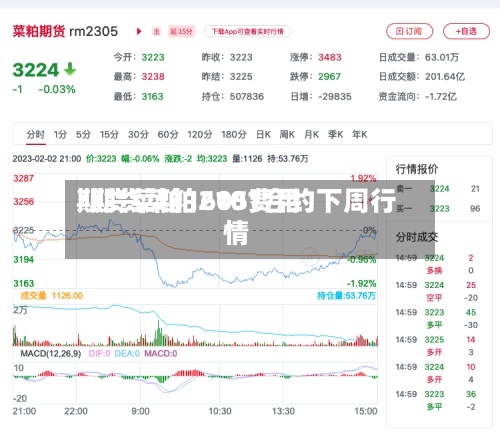Select the 分时 chart tab

[36, 134]
